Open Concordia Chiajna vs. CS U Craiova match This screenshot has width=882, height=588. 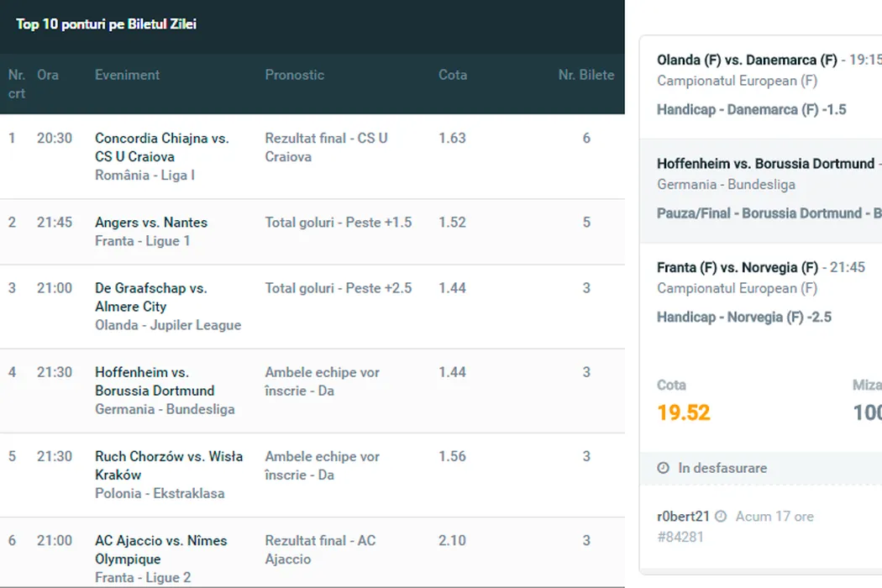coord(161,147)
